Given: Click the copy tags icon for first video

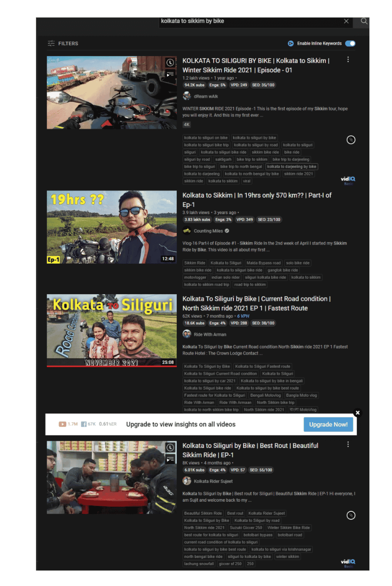Looking at the screenshot, I should [350, 140].
